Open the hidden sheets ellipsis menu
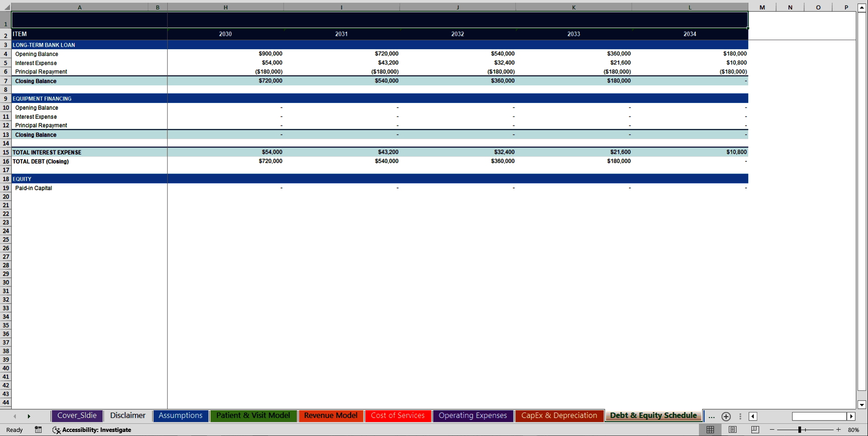Image resolution: width=868 pixels, height=436 pixels. click(x=711, y=417)
